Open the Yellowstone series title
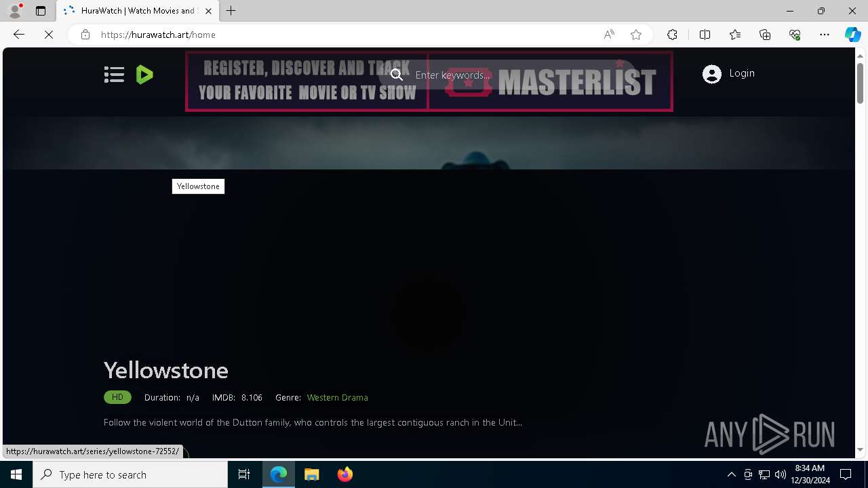The height and width of the screenshot is (488, 868). [x=166, y=370]
